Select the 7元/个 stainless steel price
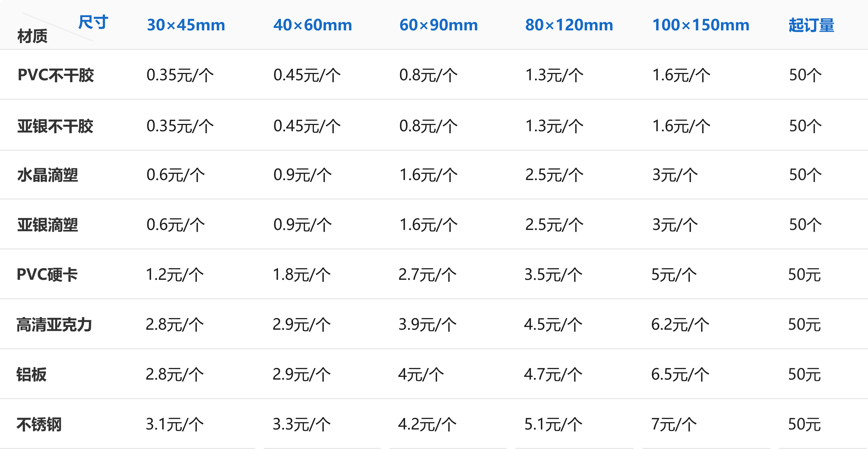The width and height of the screenshot is (868, 449). point(674,424)
